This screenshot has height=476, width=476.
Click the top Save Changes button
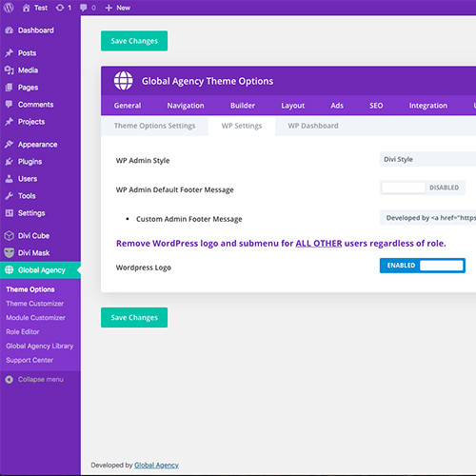point(134,41)
